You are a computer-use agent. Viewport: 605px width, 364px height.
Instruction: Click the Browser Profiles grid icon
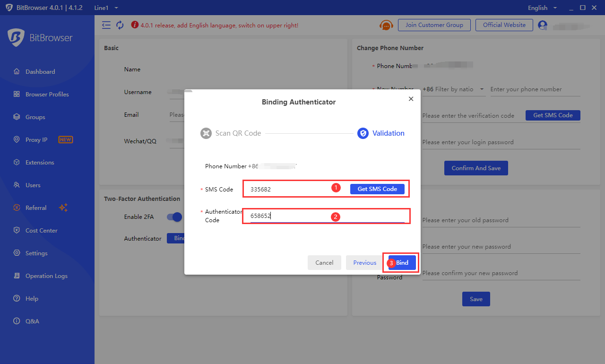17,95
